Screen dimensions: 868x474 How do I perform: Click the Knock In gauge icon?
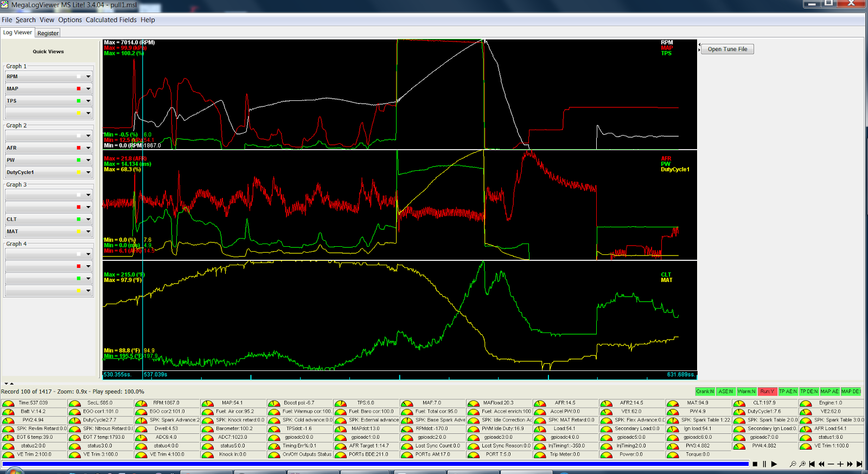(x=207, y=455)
